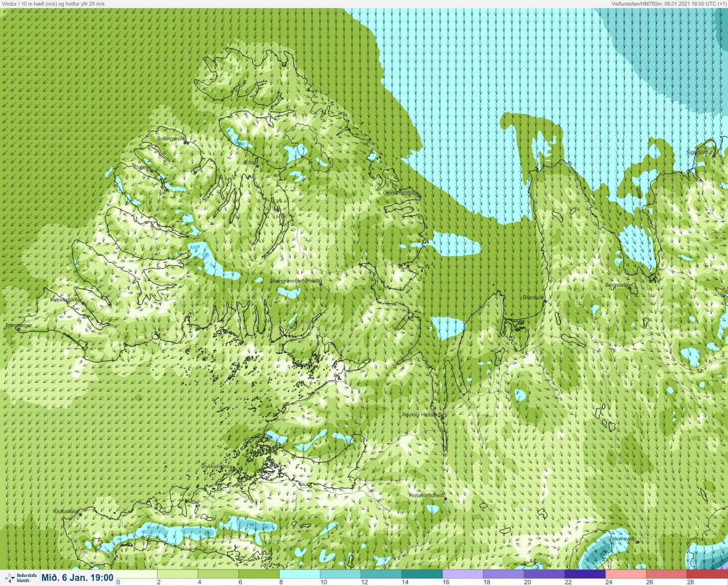The height and width of the screenshot is (586, 728).
Task: Click the Gufuskálar station label
Action: point(66,511)
